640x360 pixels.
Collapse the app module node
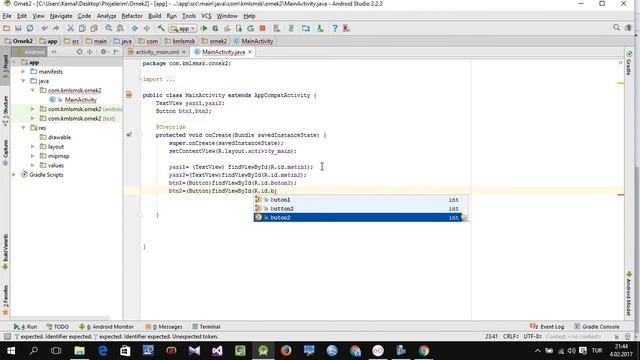click(15, 62)
